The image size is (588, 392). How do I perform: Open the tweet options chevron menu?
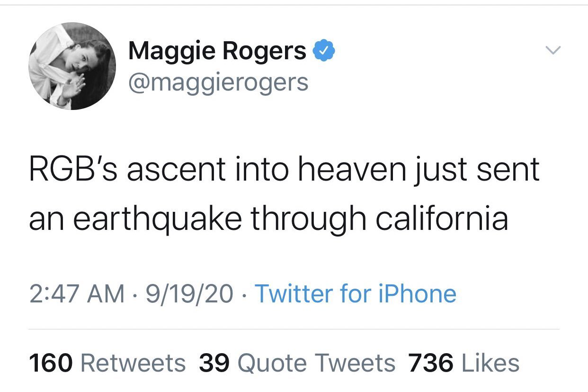click(x=553, y=49)
